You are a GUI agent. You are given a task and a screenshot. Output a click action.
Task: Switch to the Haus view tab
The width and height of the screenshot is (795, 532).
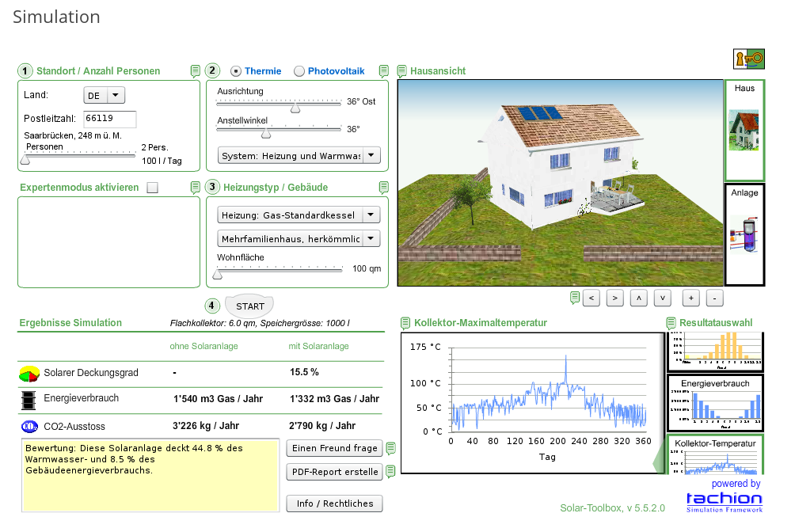pos(744,129)
